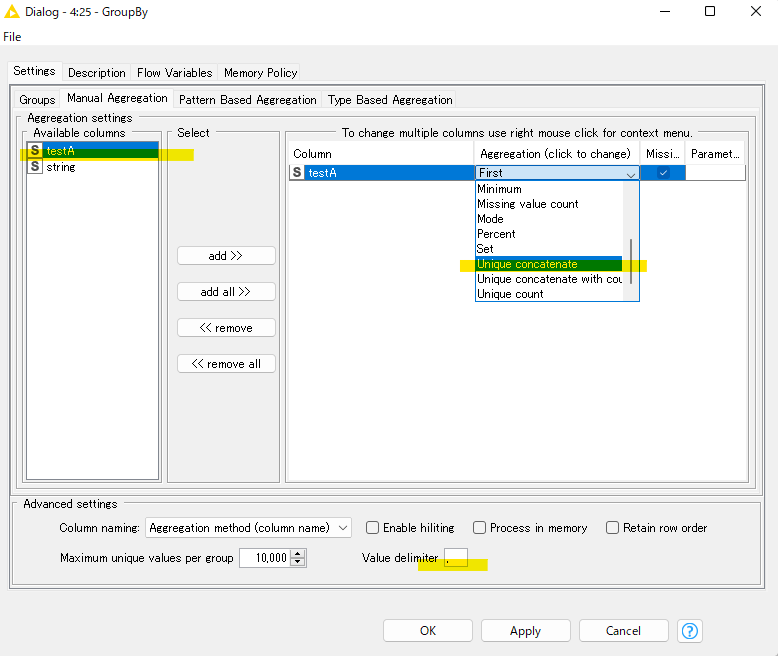Open the Description tab
The height and width of the screenshot is (656, 778).
coord(97,73)
